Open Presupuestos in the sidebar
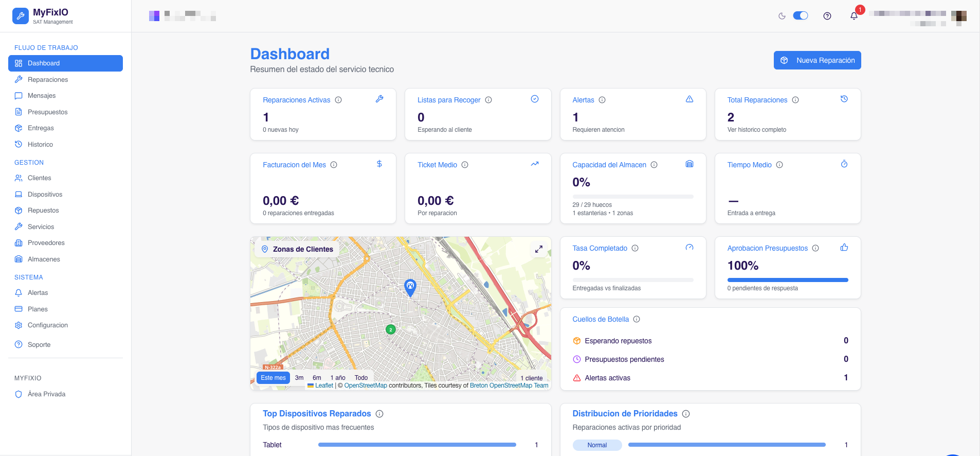The image size is (980, 456). 65,112
